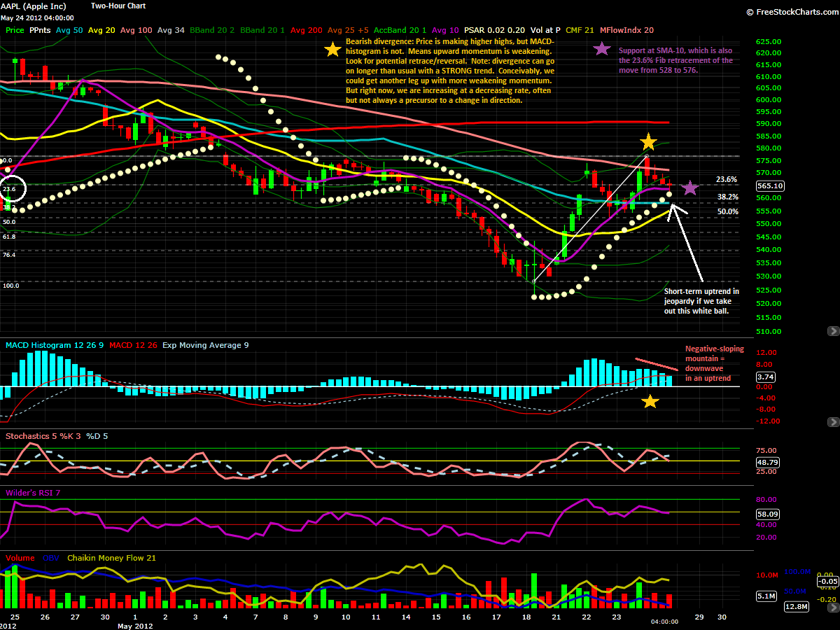Image resolution: width=840 pixels, height=630 pixels.
Task: Expand the volume pane chevron arrow
Action: (832, 609)
